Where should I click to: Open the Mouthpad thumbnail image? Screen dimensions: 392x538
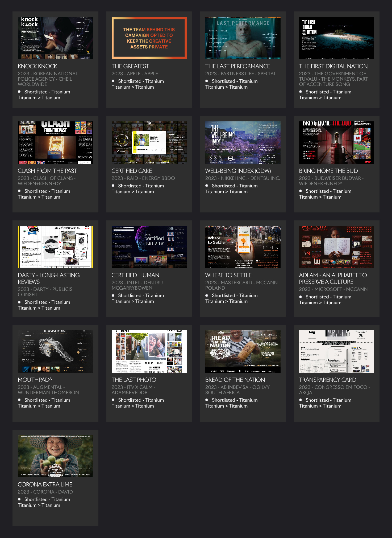(55, 351)
